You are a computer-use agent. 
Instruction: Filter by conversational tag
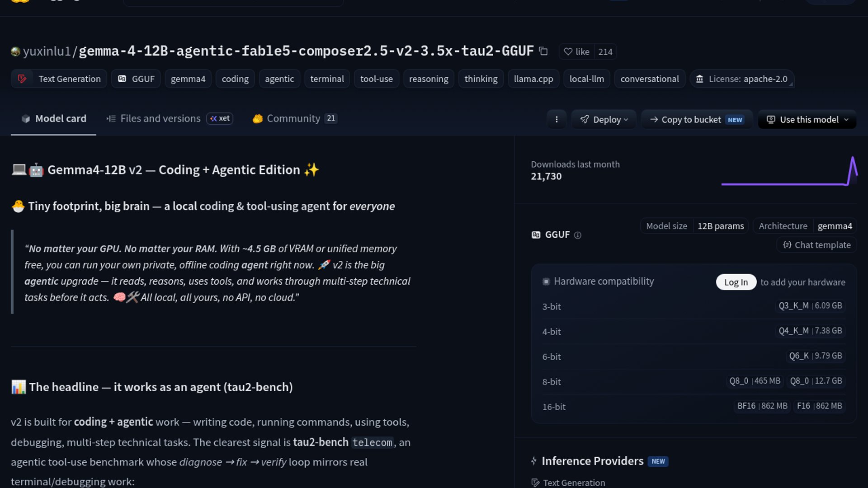[x=650, y=79]
